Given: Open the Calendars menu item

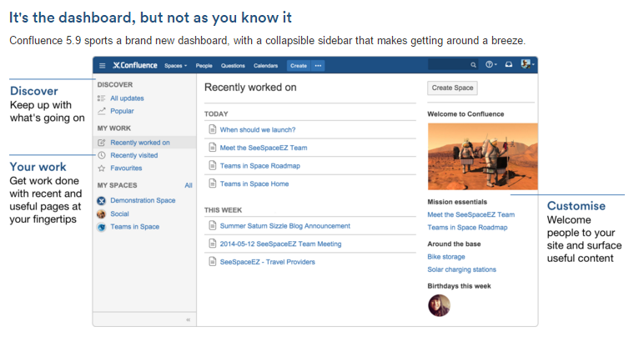Looking at the screenshot, I should pos(265,66).
